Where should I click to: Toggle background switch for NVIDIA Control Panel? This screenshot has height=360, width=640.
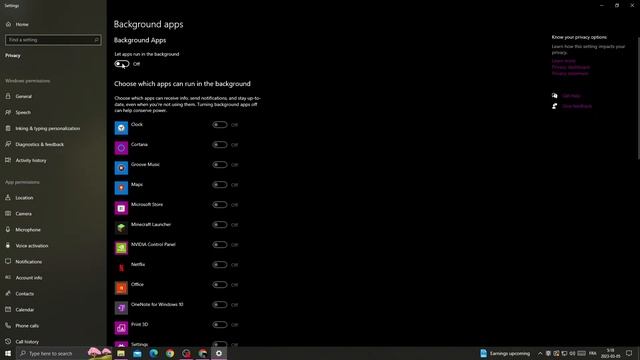[x=220, y=244]
